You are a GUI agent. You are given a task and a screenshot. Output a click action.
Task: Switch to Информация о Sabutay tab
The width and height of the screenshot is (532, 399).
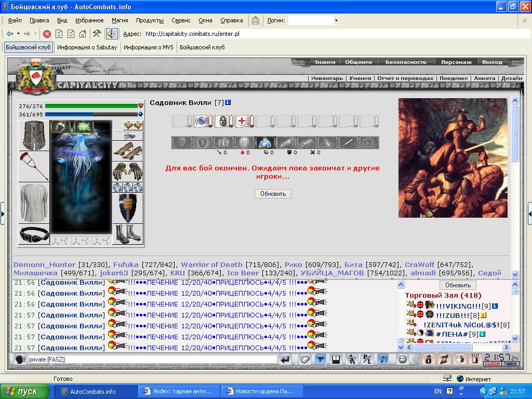[87, 47]
